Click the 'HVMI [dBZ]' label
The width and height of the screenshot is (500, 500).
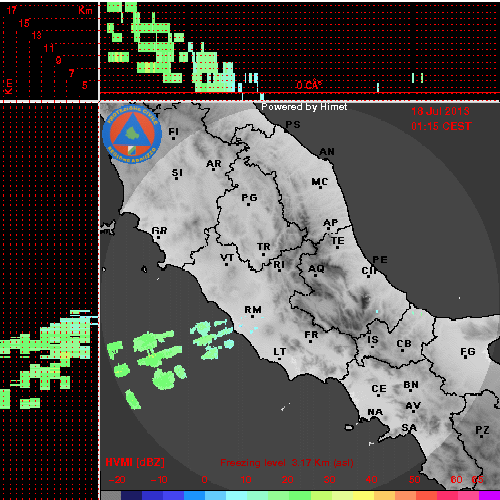pyautogui.click(x=135, y=462)
